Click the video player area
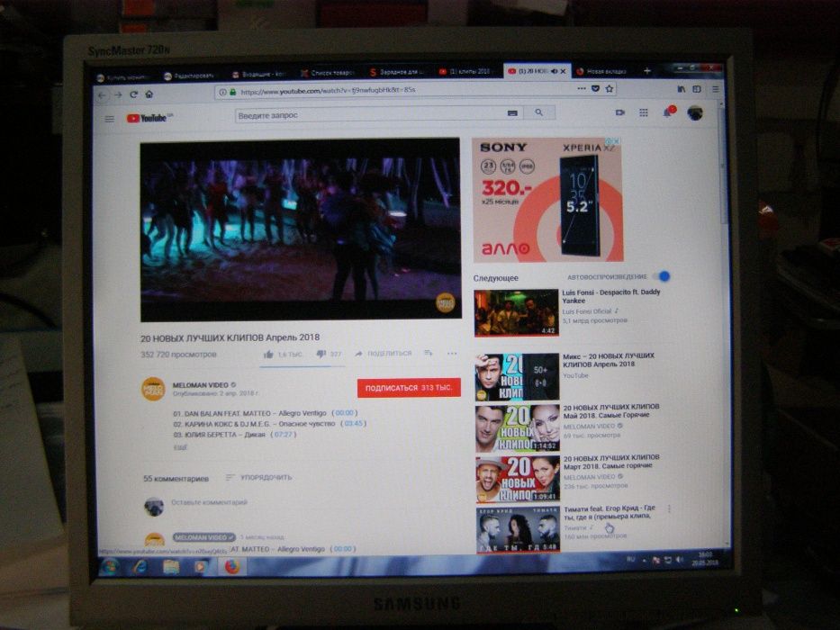Screen dimensions: 840x630 click(301, 229)
